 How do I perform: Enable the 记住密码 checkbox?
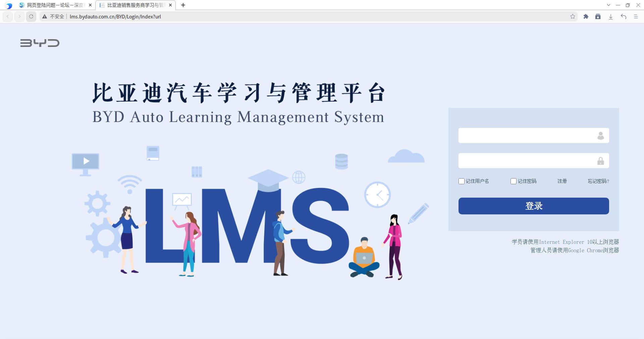tap(513, 181)
